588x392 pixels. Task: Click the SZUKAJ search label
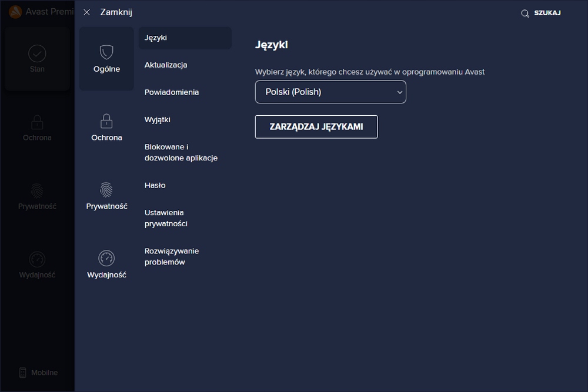tap(547, 13)
